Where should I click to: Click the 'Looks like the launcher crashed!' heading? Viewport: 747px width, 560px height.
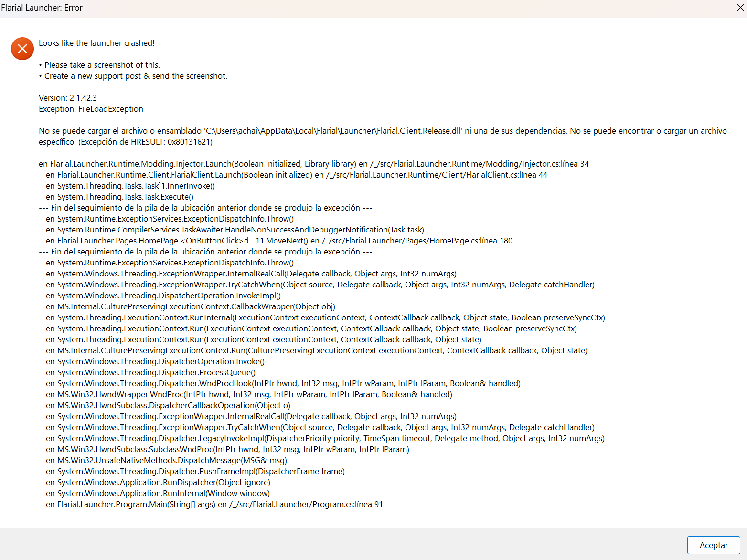pos(96,43)
